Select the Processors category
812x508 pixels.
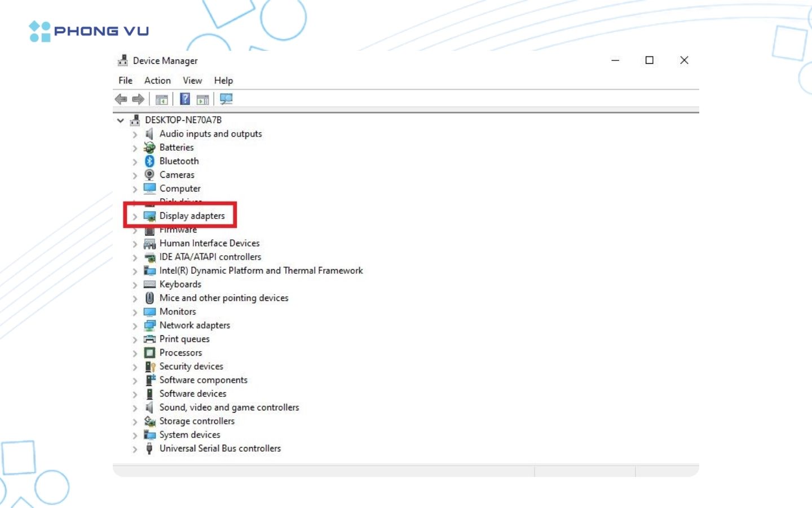click(180, 353)
